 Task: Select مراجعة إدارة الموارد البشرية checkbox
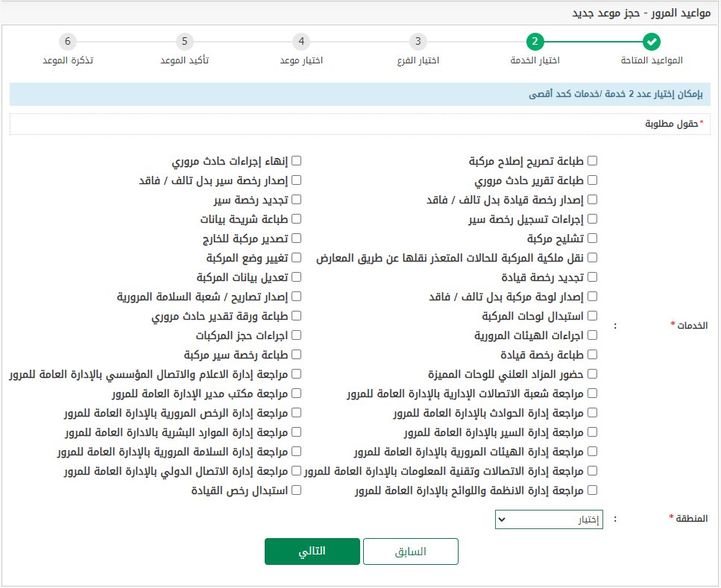297,431
